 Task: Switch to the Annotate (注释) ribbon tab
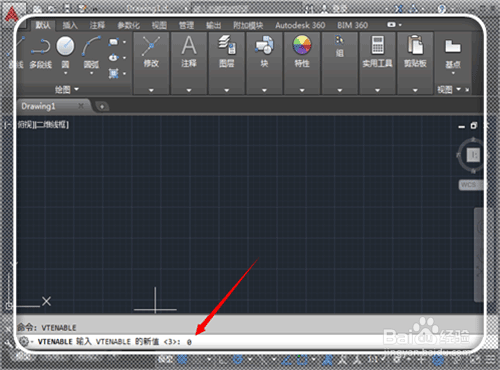(x=97, y=25)
